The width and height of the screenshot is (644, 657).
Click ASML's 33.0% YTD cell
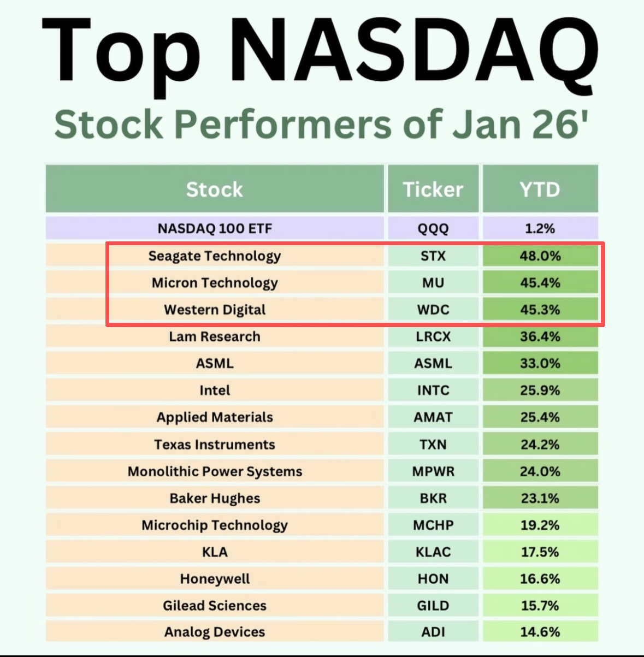tap(540, 363)
